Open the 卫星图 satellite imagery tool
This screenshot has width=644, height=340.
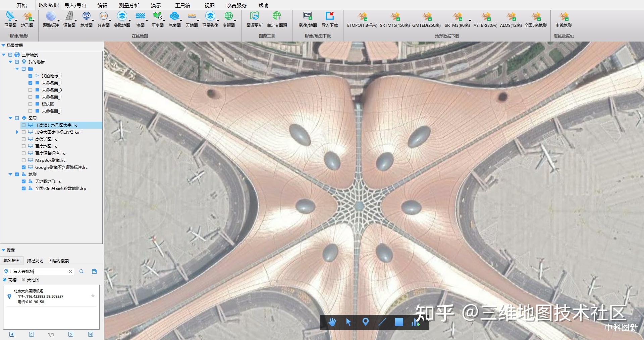pos(10,19)
